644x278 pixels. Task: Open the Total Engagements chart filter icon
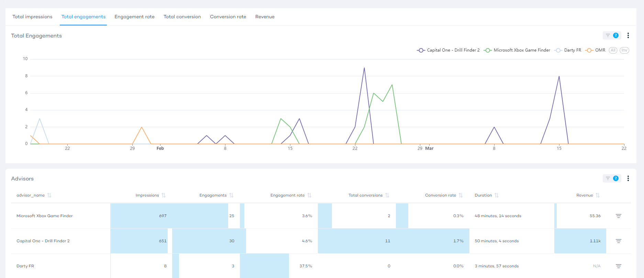[x=608, y=35]
